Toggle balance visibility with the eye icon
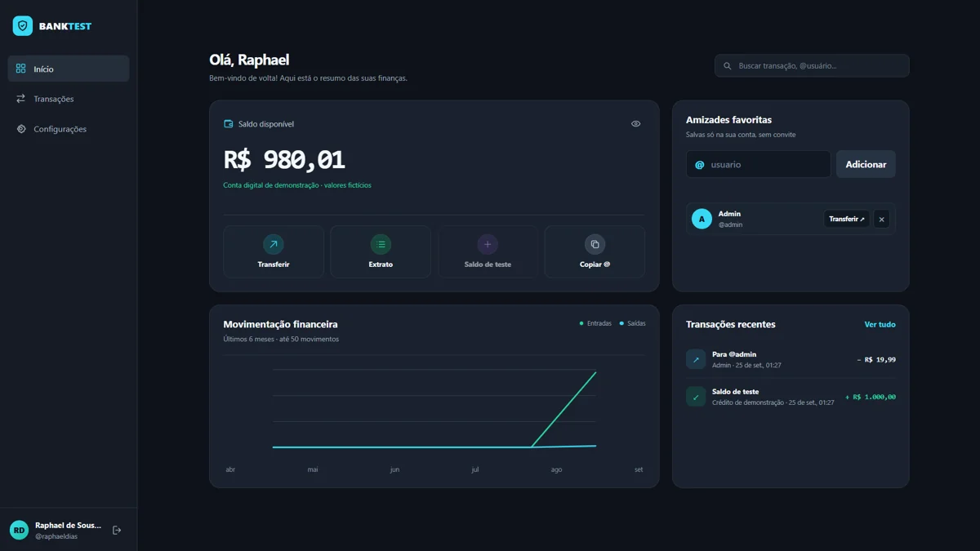This screenshot has height=551, width=980. click(635, 124)
